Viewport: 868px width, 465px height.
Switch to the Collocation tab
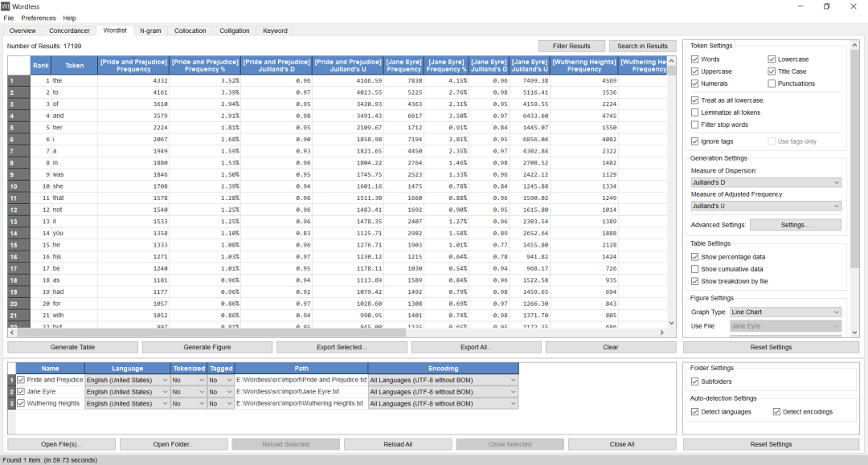coord(190,31)
